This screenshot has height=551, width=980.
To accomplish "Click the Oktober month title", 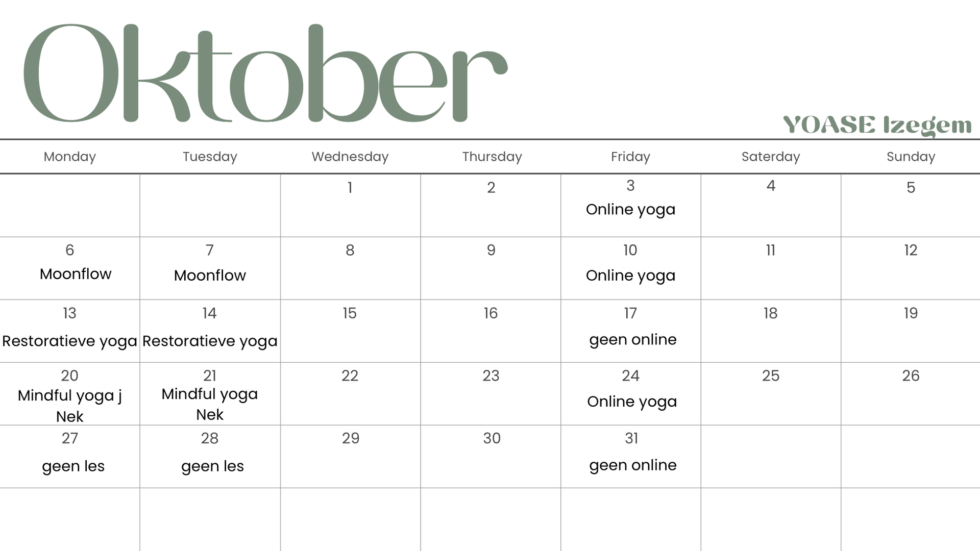I will 265,74.
